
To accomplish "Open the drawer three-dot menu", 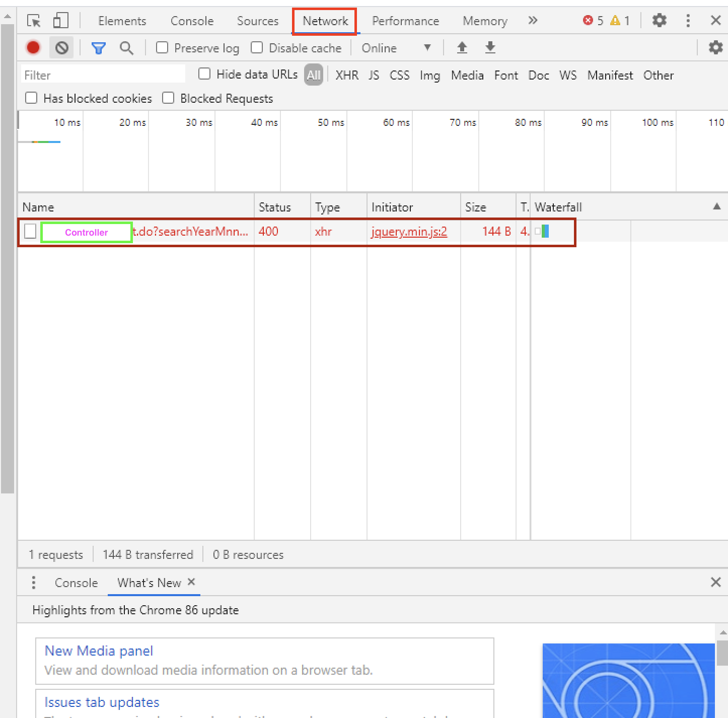I will click(33, 583).
